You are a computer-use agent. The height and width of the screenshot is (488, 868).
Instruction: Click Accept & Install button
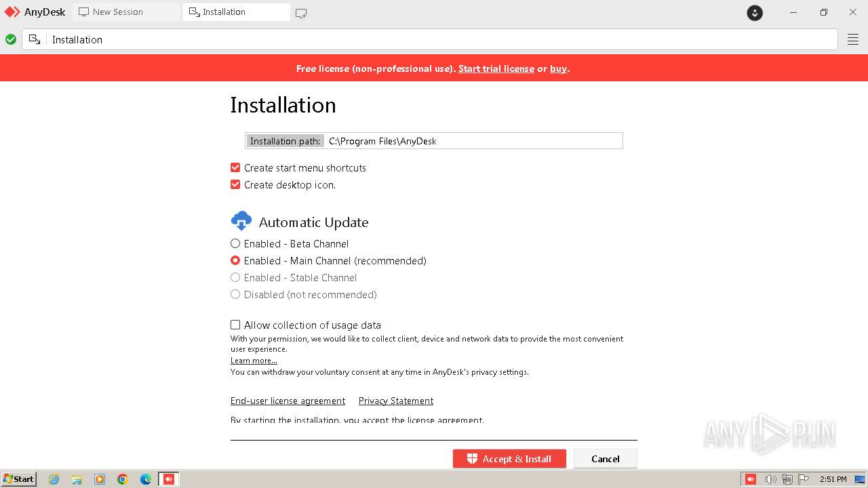(x=509, y=459)
